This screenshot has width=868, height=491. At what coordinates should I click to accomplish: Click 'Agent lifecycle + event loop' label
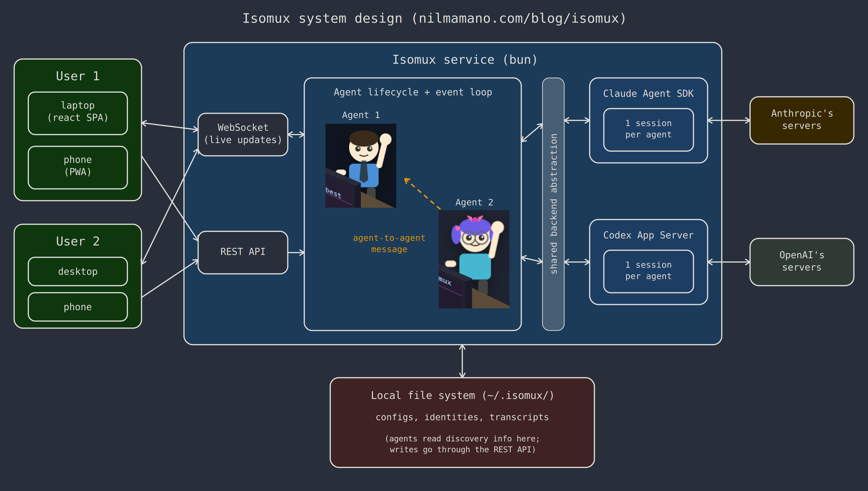[413, 92]
